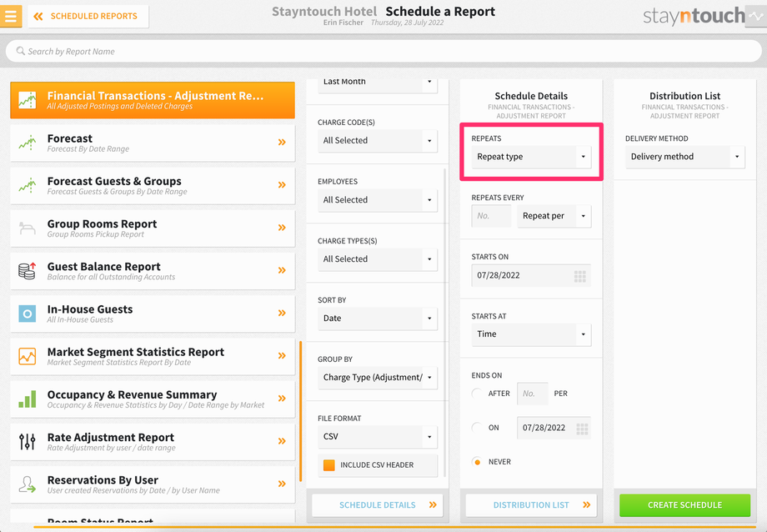Select the Forecast report
The image size is (767, 532).
tap(153, 143)
